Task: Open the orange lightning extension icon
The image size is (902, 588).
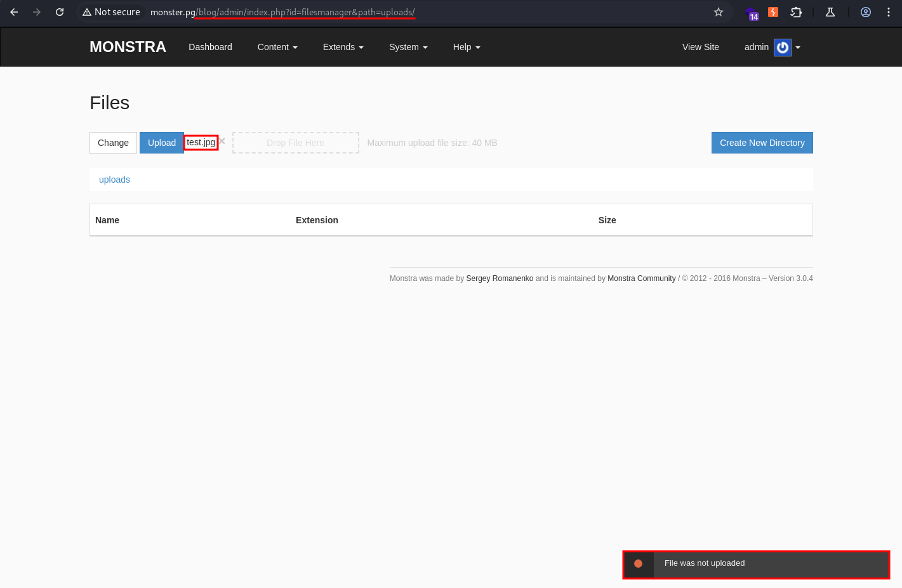Action: coord(773,12)
